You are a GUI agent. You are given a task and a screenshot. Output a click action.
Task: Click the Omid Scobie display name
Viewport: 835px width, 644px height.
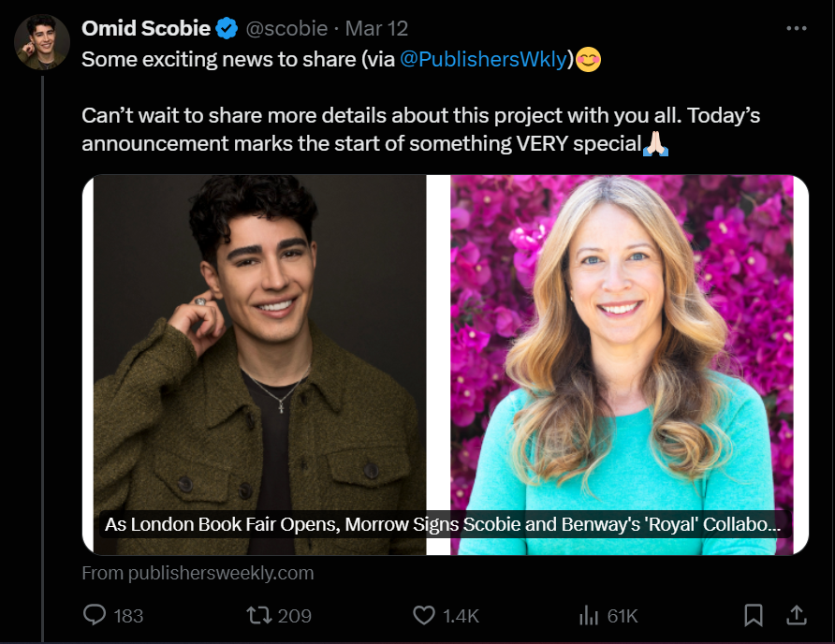pos(146,29)
